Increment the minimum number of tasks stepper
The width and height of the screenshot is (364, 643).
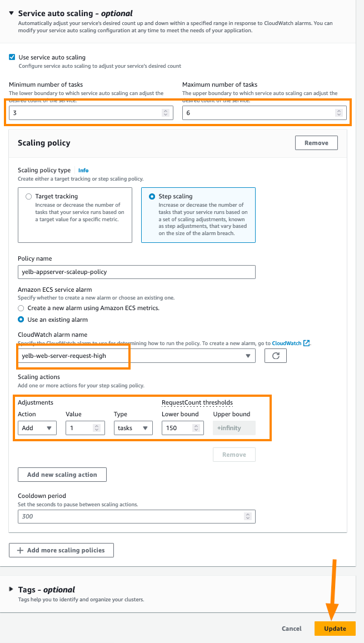165,110
